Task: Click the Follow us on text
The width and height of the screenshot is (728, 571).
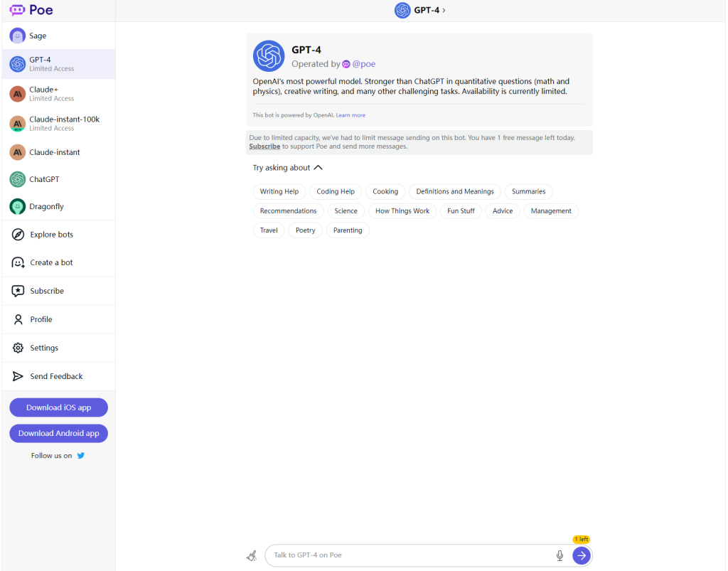Action: (51, 455)
